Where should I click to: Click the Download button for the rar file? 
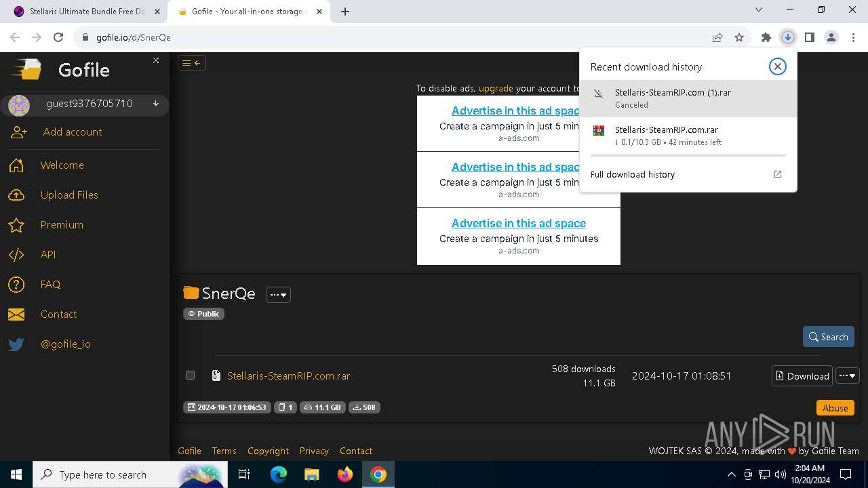click(802, 375)
